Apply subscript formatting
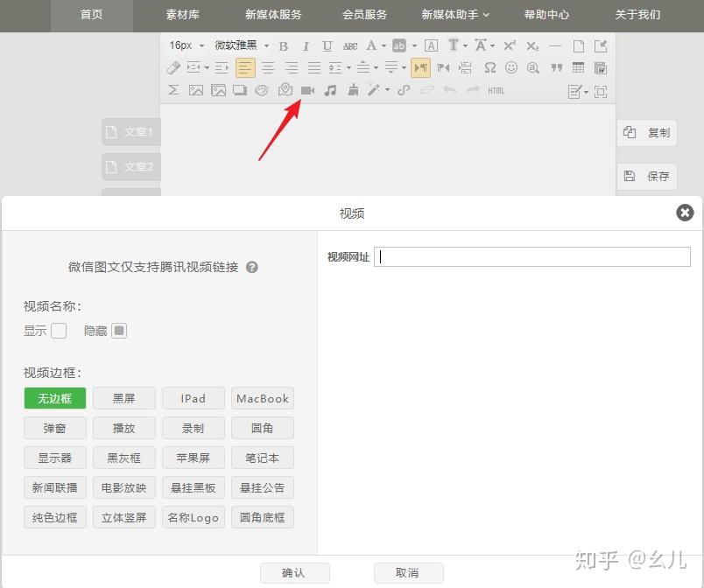 click(x=532, y=45)
